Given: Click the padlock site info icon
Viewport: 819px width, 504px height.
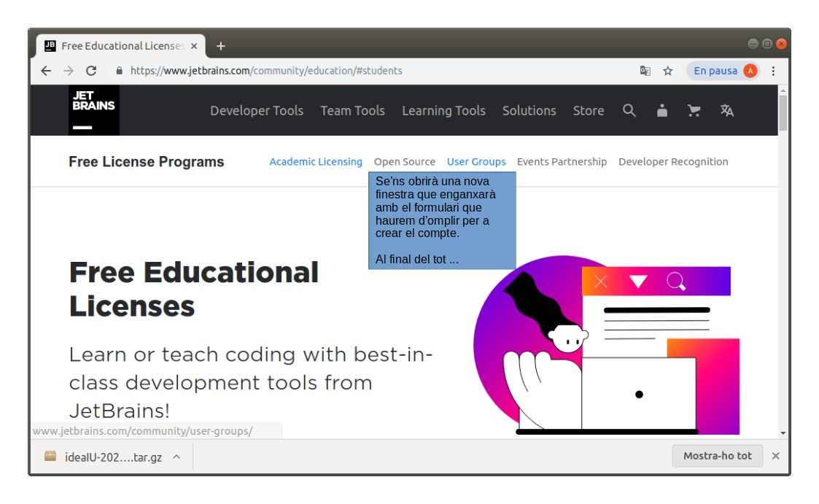Looking at the screenshot, I should 119,71.
